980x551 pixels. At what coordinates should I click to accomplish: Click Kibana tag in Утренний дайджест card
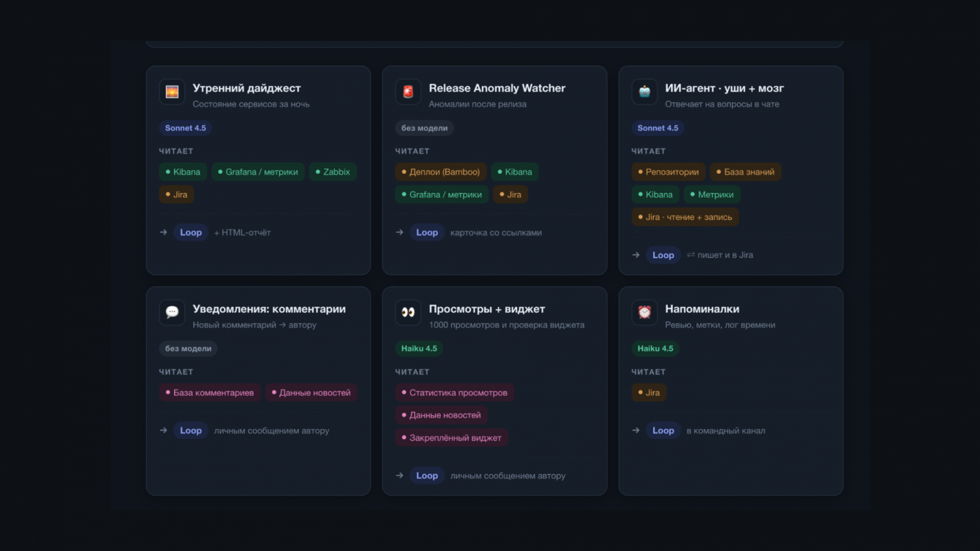[x=183, y=172]
